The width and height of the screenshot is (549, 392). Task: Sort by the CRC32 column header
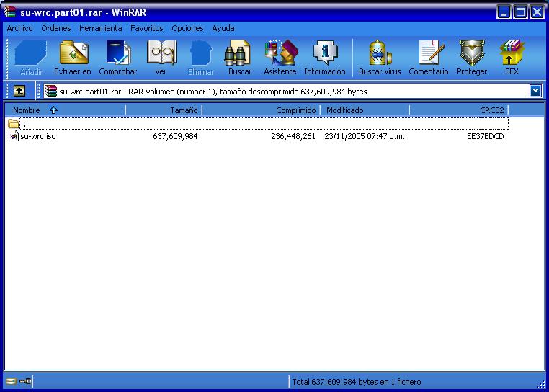point(459,110)
